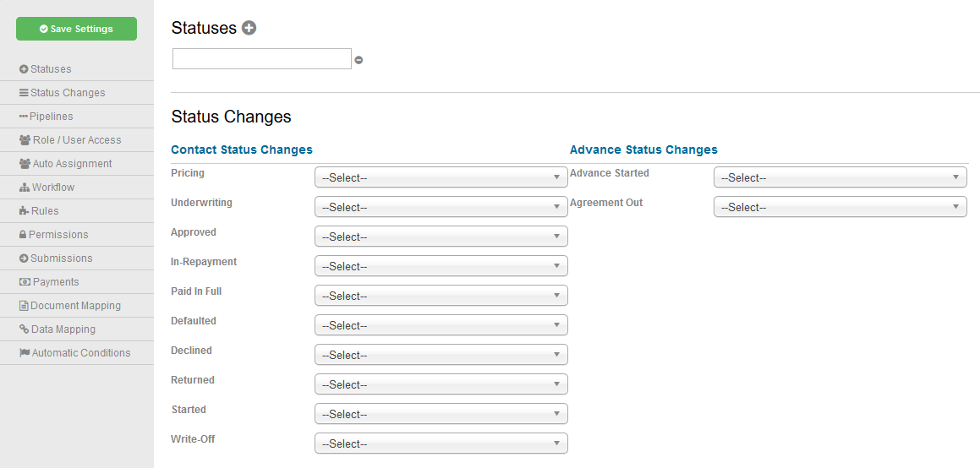Click the green Save Settings button

coord(76,29)
